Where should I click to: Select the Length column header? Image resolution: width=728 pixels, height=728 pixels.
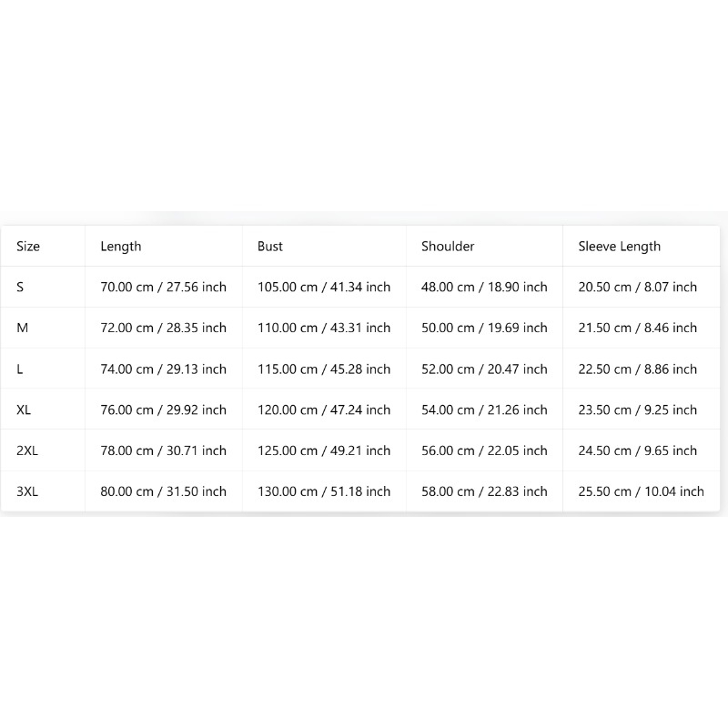click(x=121, y=247)
